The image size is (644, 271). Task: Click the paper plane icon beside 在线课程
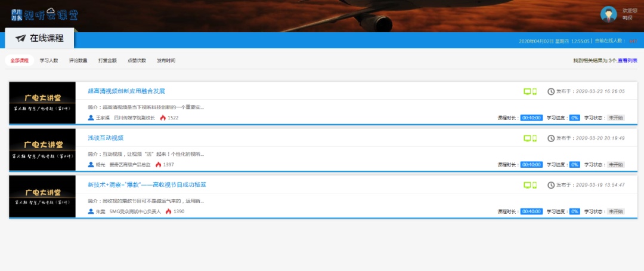point(21,38)
